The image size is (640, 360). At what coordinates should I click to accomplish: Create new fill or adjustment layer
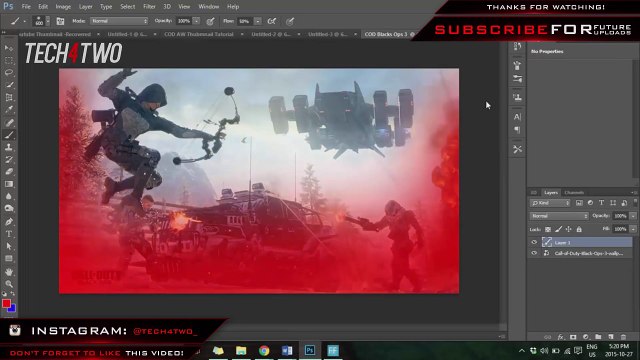(x=586, y=337)
